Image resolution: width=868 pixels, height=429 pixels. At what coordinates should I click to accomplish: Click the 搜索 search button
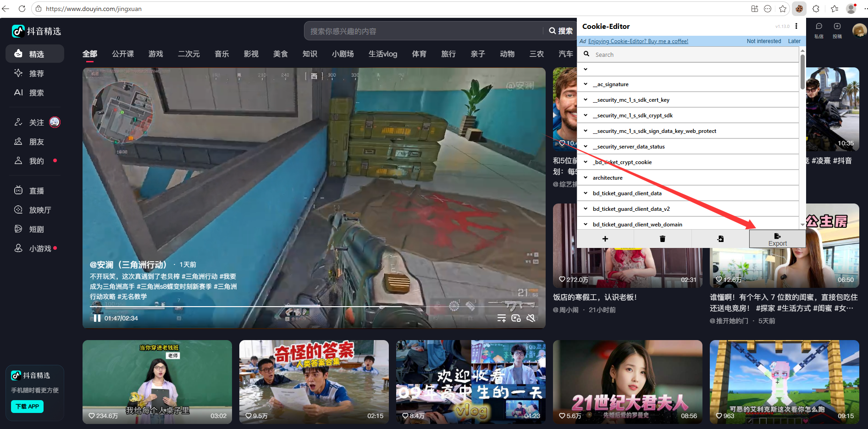pyautogui.click(x=560, y=31)
